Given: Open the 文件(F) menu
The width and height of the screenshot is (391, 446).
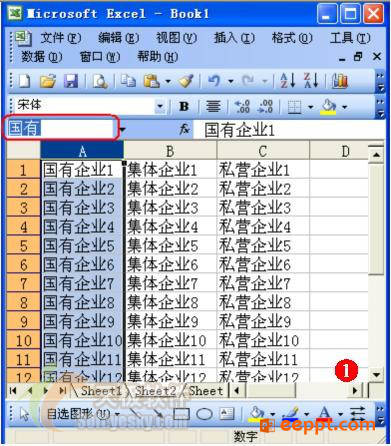Looking at the screenshot, I should pyautogui.click(x=60, y=38).
